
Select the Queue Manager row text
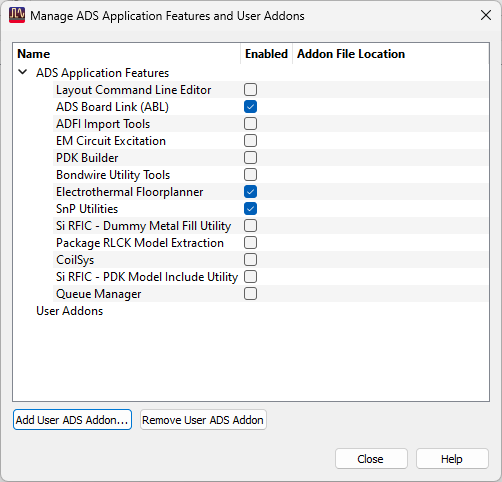tap(98, 294)
